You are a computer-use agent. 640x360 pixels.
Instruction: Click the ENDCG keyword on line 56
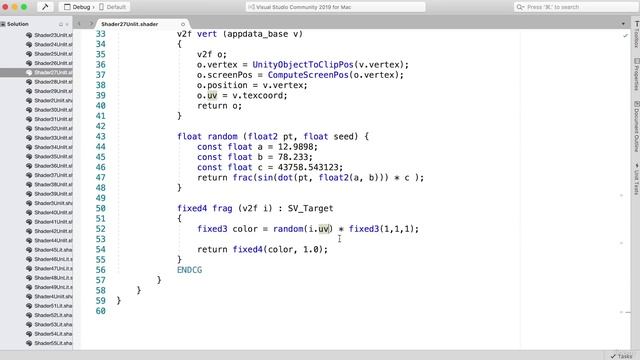[x=189, y=270]
